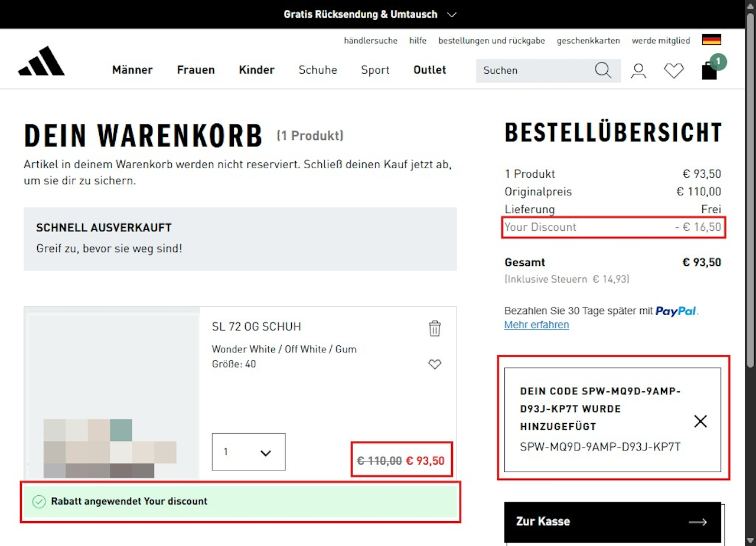
Task: Click the BESTELLÜBERSICHT heading
Action: click(613, 133)
